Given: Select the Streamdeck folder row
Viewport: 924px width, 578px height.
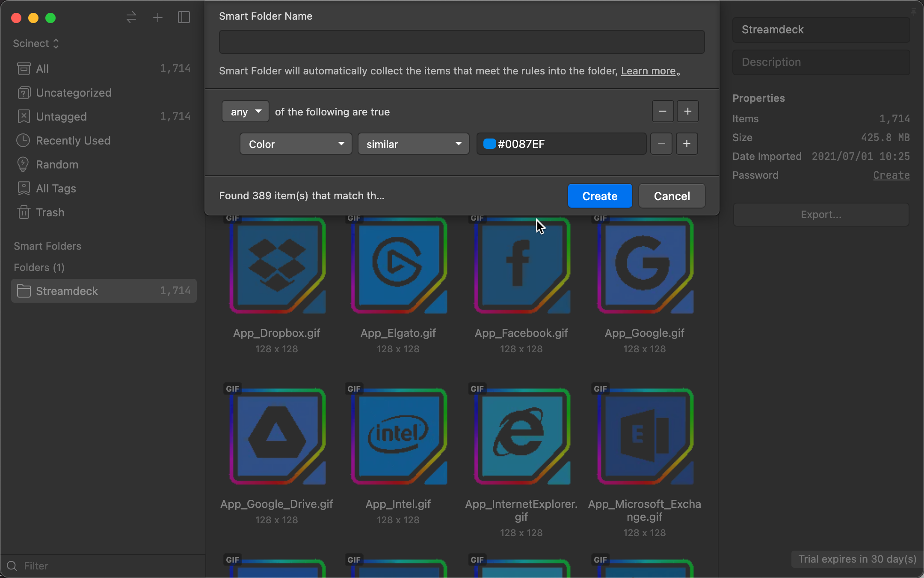Looking at the screenshot, I should tap(104, 291).
